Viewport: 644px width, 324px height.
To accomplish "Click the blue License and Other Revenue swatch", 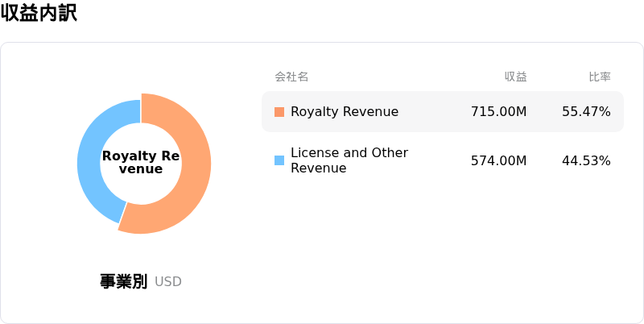I will pyautogui.click(x=279, y=160).
